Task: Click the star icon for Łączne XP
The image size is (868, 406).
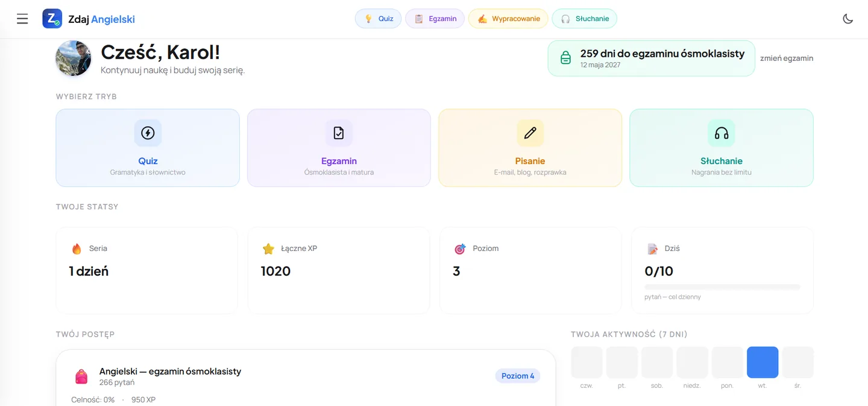Action: click(x=268, y=249)
